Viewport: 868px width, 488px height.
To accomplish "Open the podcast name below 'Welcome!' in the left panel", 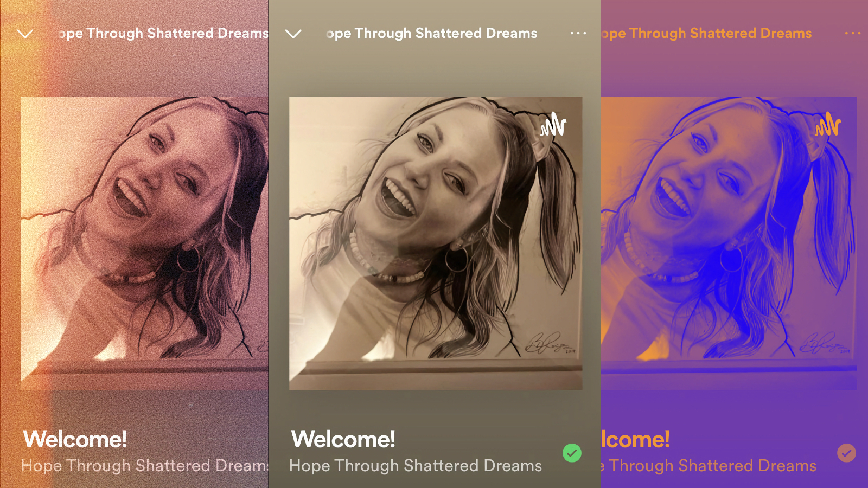I will (x=145, y=466).
